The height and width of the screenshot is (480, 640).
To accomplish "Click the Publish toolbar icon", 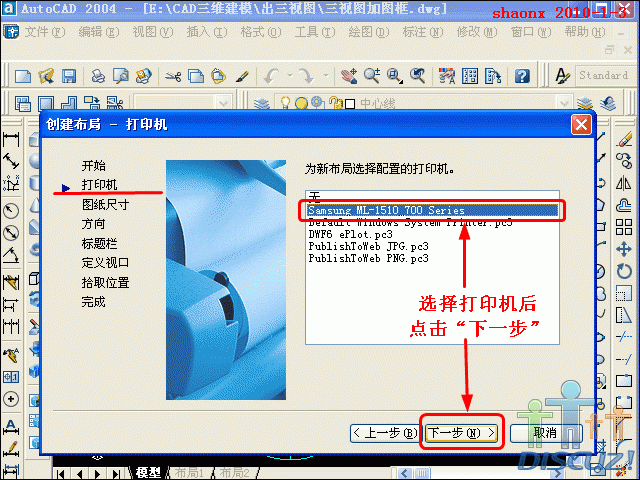I will pyautogui.click(x=144, y=76).
